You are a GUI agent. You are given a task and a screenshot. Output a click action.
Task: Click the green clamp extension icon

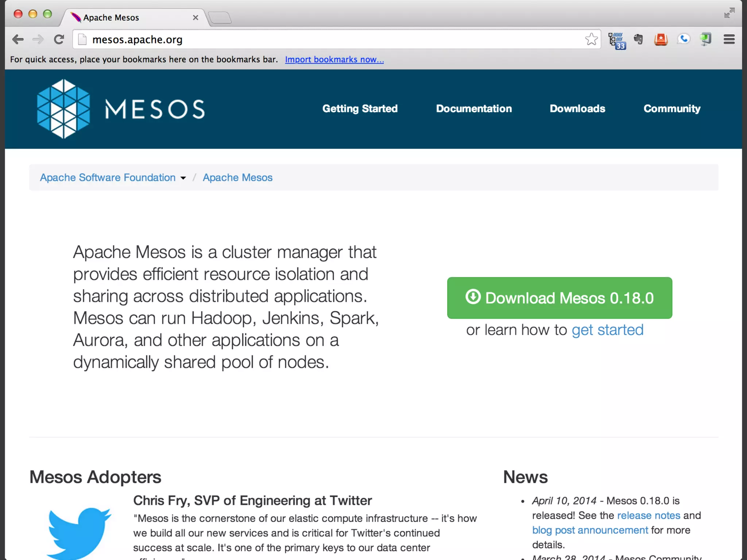coord(705,39)
